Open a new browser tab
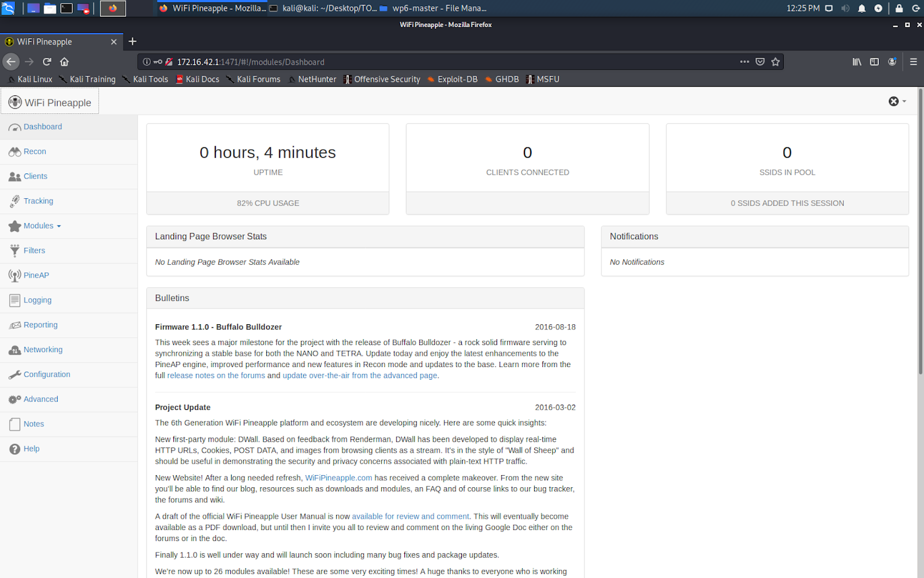The image size is (924, 578). (132, 42)
